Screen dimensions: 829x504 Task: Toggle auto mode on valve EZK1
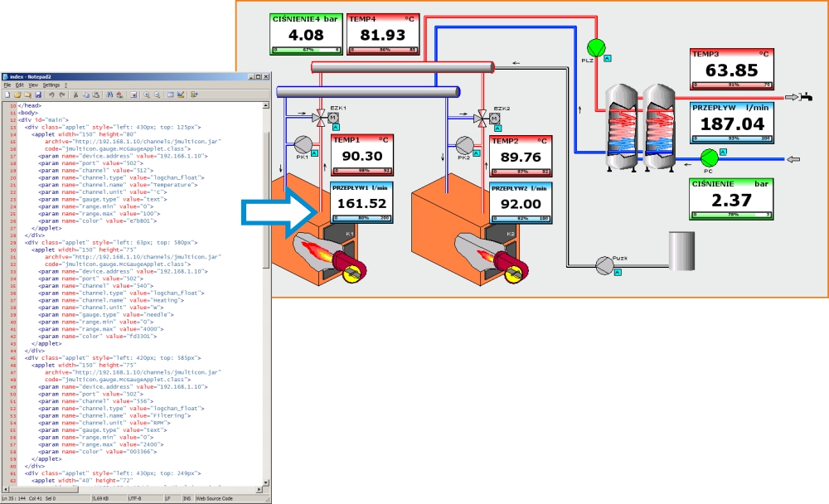tap(336, 127)
